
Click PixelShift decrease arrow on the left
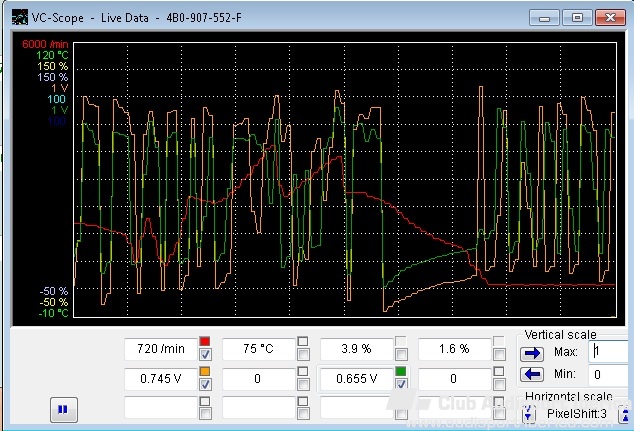click(528, 414)
